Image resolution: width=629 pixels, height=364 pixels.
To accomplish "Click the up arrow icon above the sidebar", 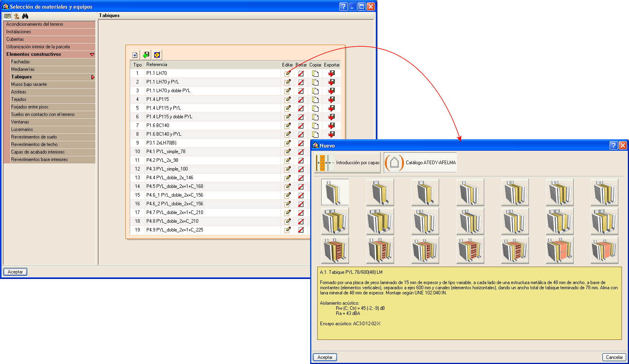I will point(17,16).
